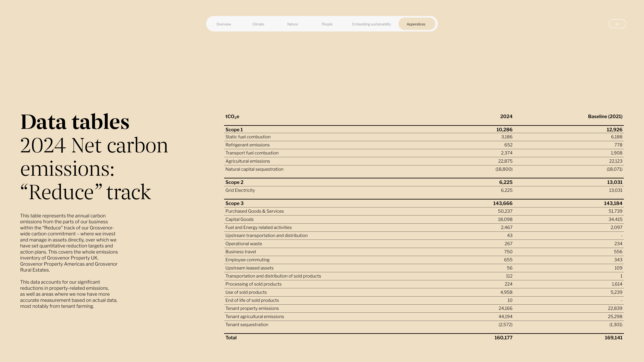Click Transport fuel combustion label
This screenshot has height=362, width=644.
click(252, 153)
